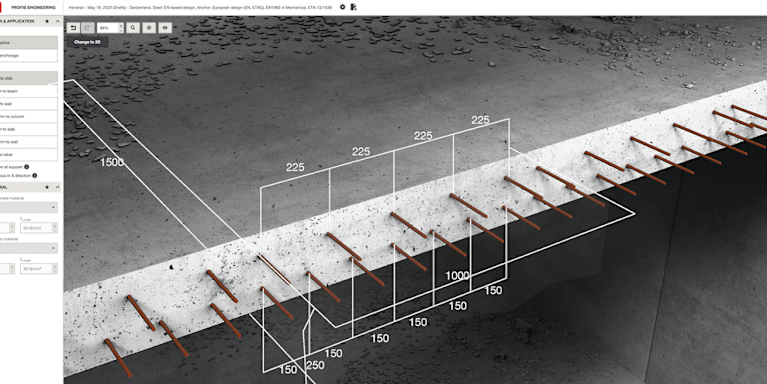
Task: Increase the viewport zoom percentage stepper
Action: [121, 25]
